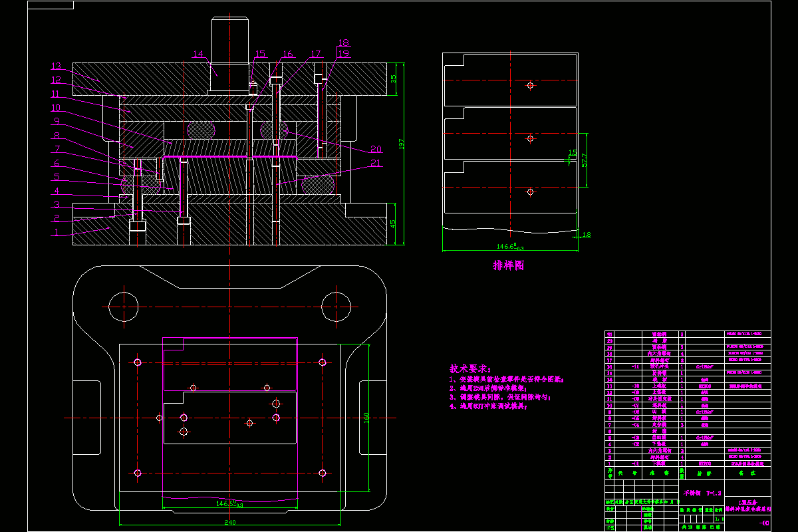Viewport: 798px width, 532px height.
Task: Select balloon callout 19 above section view
Action: tap(343, 53)
